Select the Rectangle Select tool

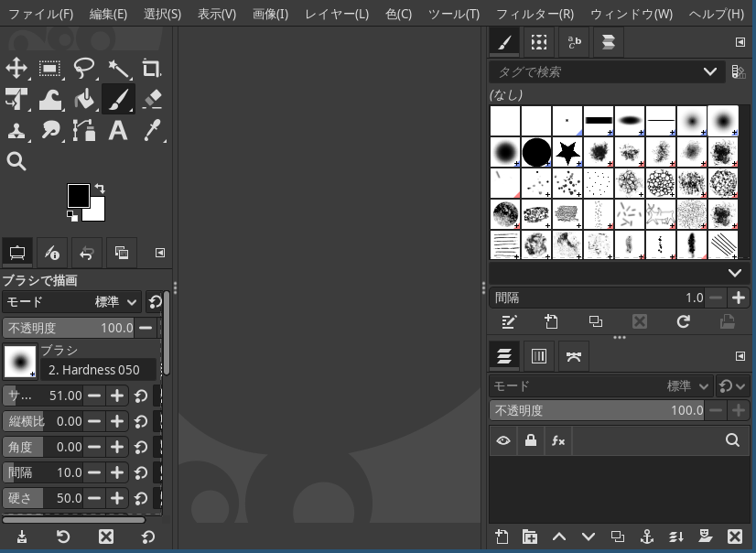click(x=49, y=68)
